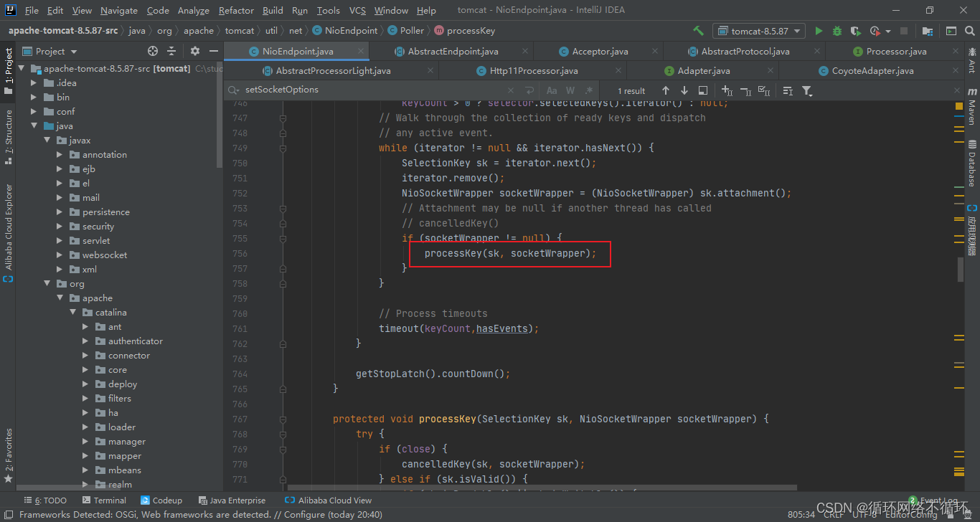Start debugging with the Debug icon

837,32
